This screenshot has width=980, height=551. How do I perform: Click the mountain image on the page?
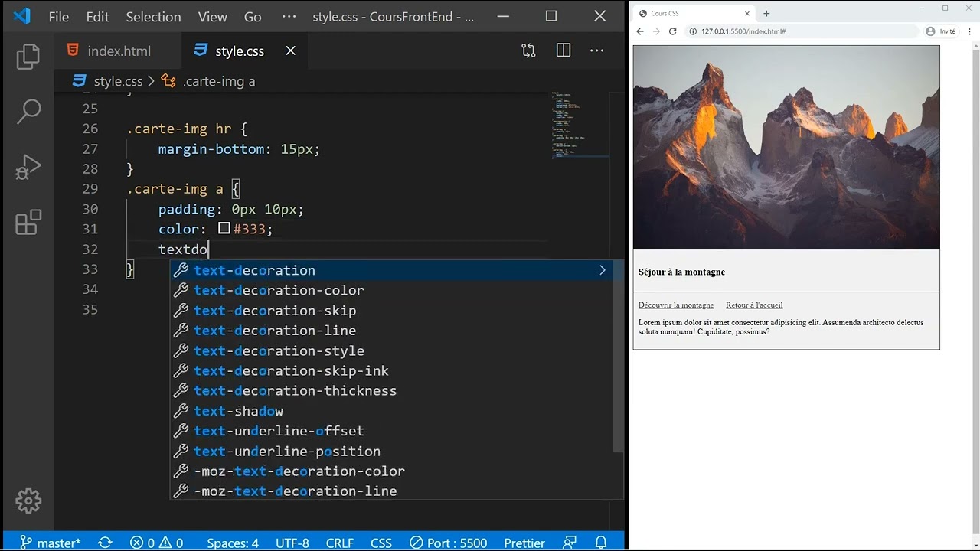(x=786, y=148)
